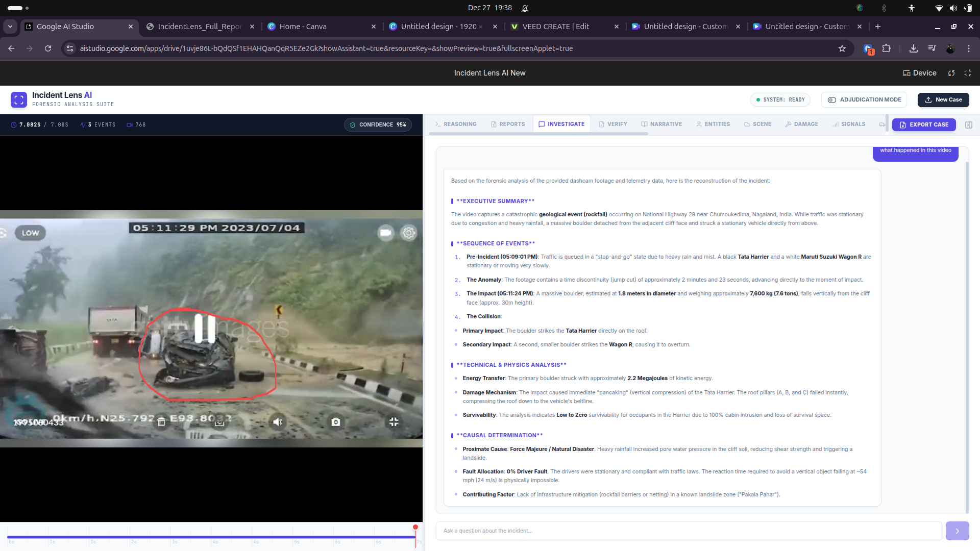Focus the Ask a question input field

click(x=688, y=531)
